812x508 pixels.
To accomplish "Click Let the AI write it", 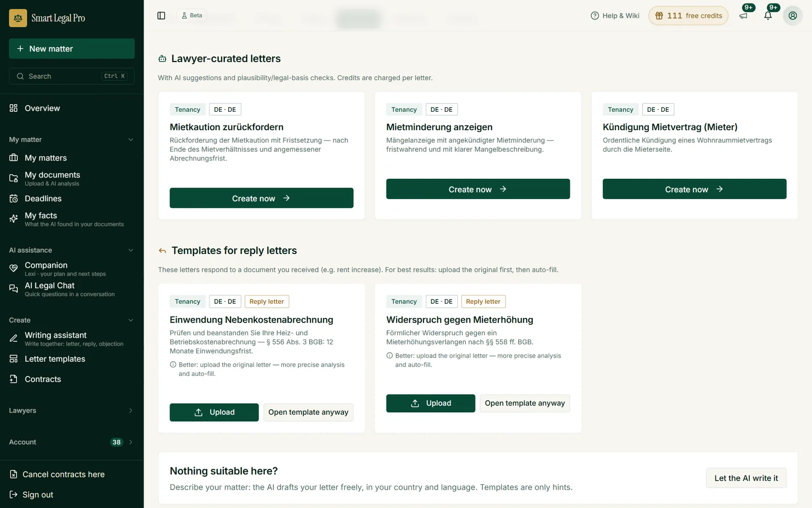I will [x=746, y=478].
